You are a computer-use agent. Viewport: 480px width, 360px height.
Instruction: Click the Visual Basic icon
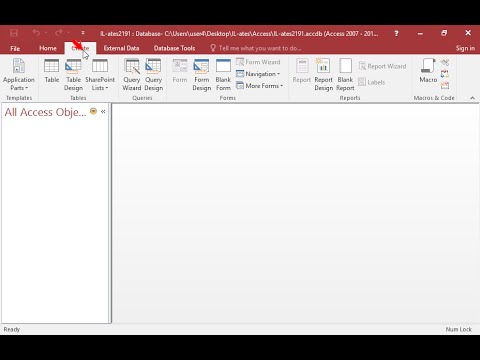(445, 86)
